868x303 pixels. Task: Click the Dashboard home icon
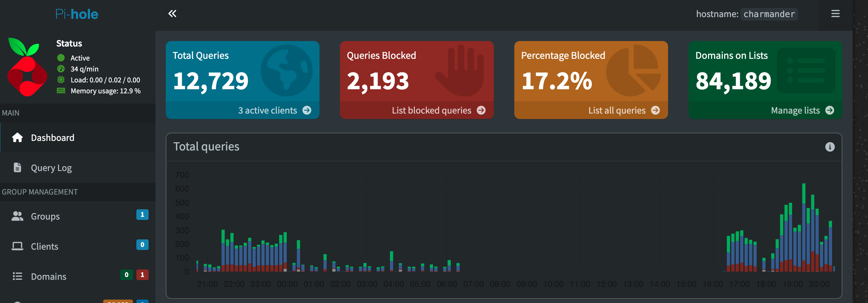click(x=17, y=137)
